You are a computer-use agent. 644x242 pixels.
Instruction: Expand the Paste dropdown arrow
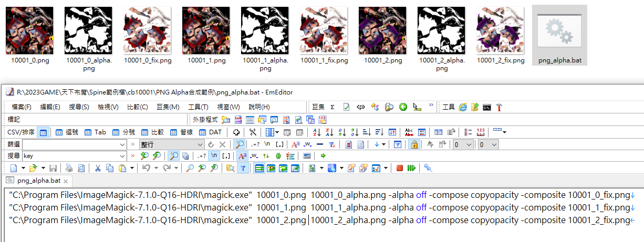tap(131, 168)
